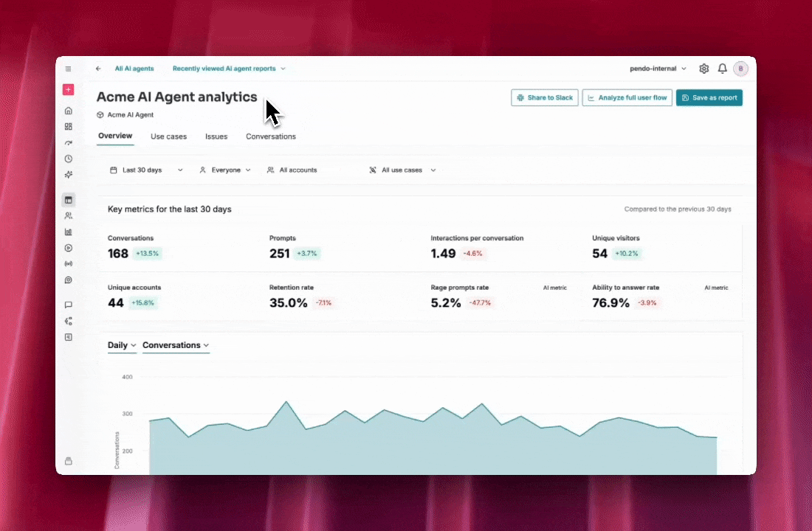
Task: Click the back arrow beside All AI agents
Action: click(98, 69)
